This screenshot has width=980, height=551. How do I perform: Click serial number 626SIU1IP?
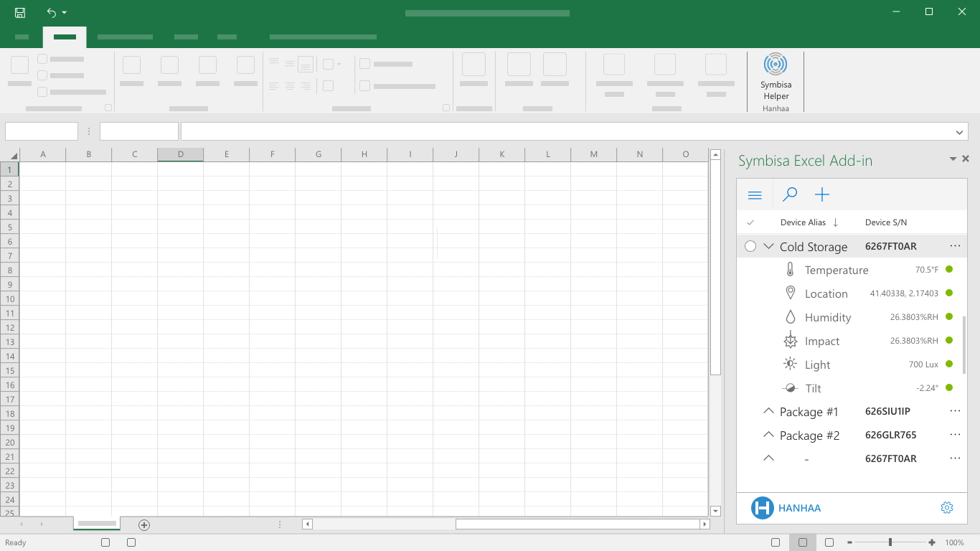(887, 411)
